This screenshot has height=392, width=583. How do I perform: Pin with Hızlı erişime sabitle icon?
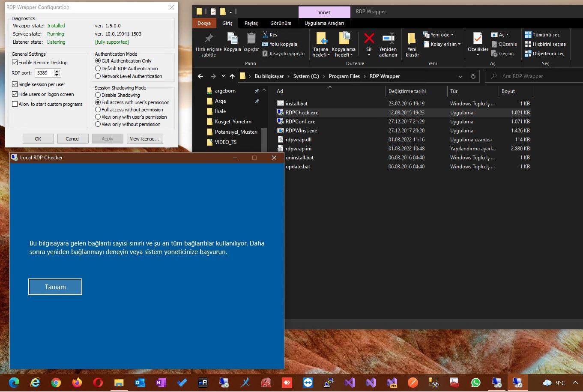(209, 39)
